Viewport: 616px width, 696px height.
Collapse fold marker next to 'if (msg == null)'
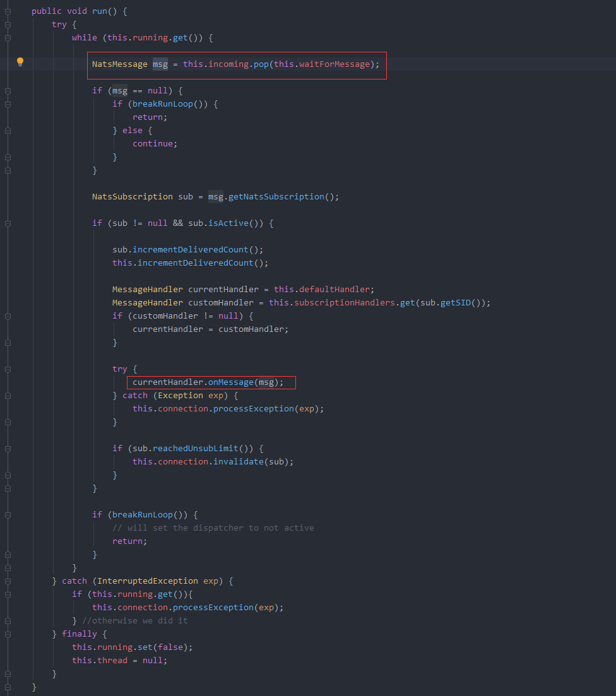[8, 91]
